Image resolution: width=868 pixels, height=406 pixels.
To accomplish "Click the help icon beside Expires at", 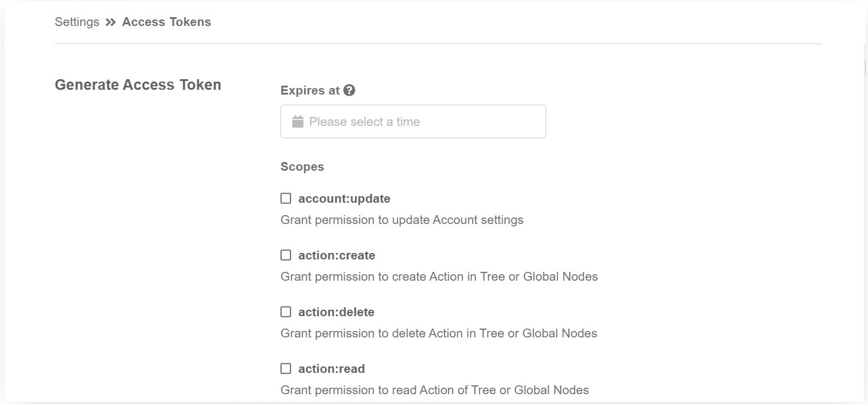I will (350, 90).
